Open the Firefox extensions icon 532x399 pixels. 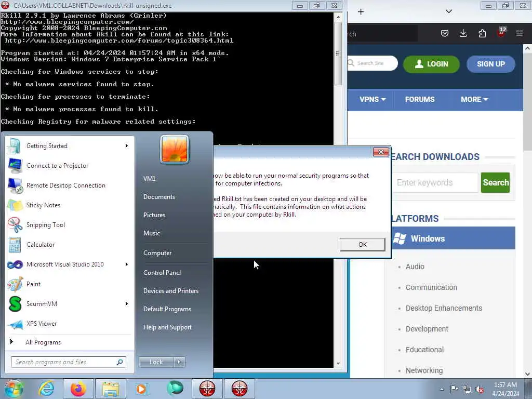click(x=482, y=33)
